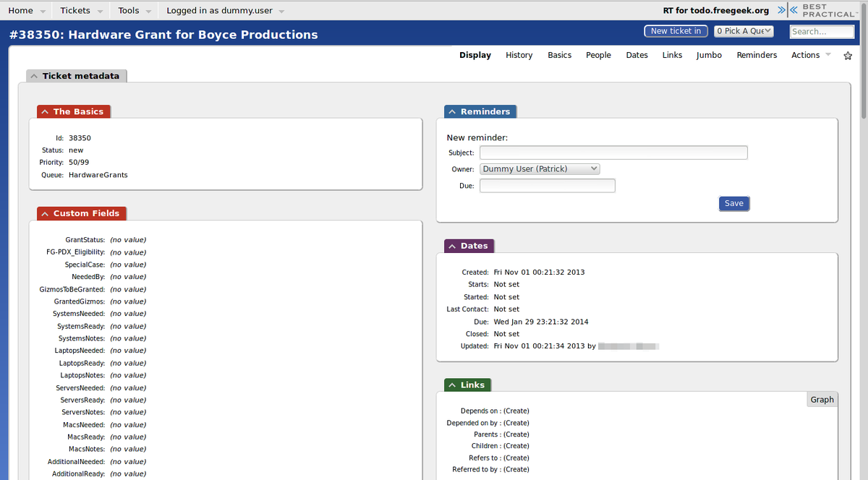Screen dimensions: 868x480
Task: Collapse the Links panel
Action: tap(452, 385)
